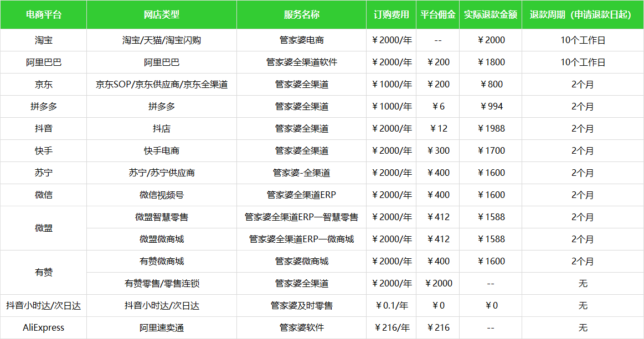
Task: Select the 管家婆电商 service cell
Action: [x=301, y=40]
